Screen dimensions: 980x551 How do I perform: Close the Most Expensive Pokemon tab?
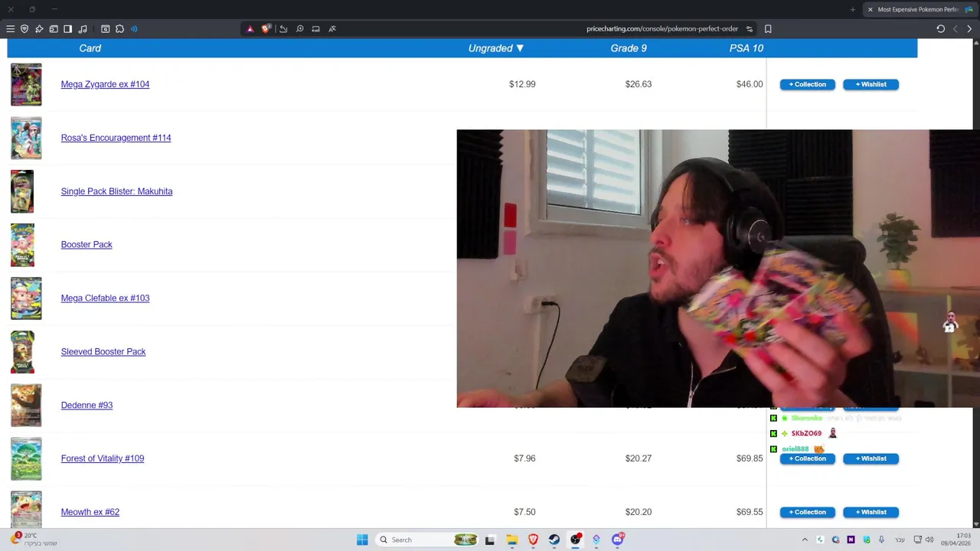(x=870, y=9)
